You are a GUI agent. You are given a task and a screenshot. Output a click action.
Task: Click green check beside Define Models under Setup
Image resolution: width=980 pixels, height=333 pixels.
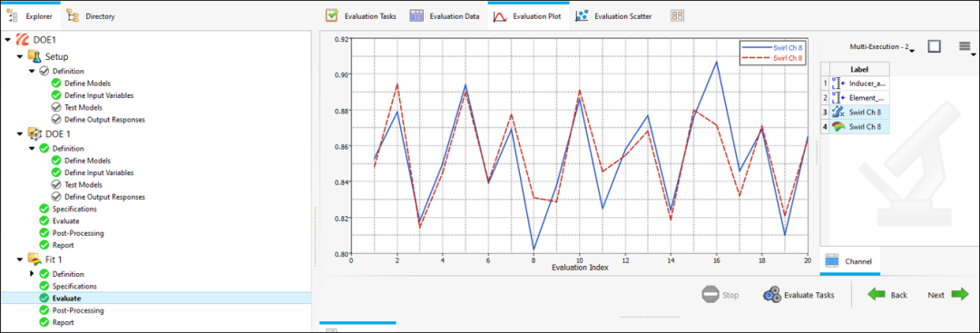pos(56,83)
